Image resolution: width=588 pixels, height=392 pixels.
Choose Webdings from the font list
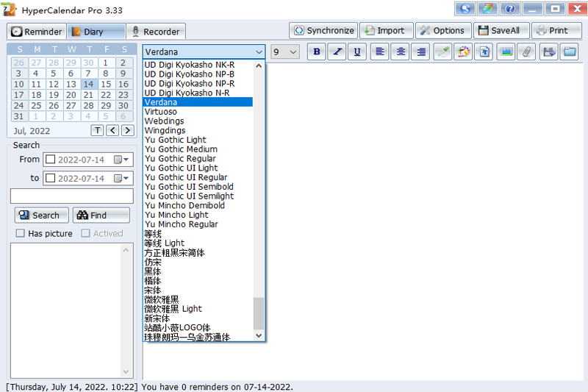[x=198, y=121]
